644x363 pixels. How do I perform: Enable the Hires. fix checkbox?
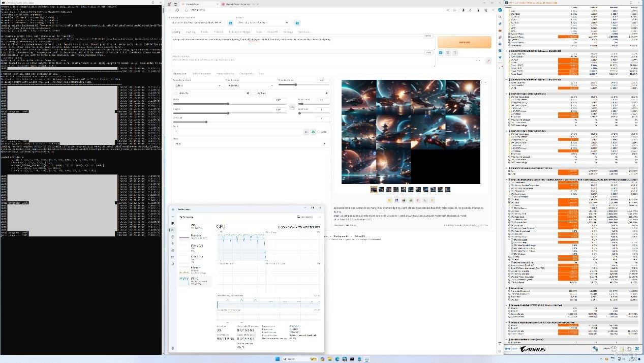(x=176, y=94)
